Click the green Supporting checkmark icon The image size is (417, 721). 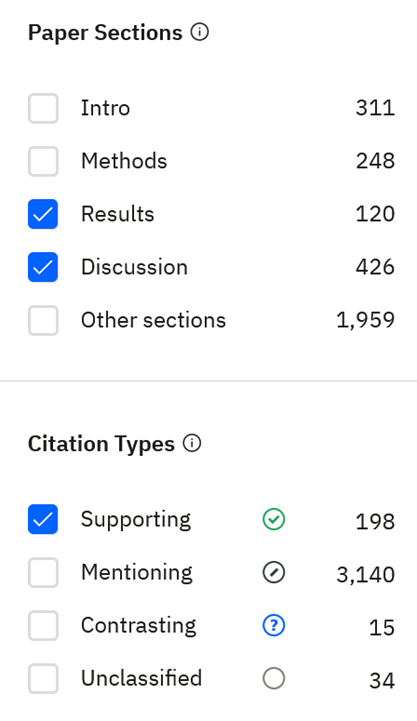(274, 520)
